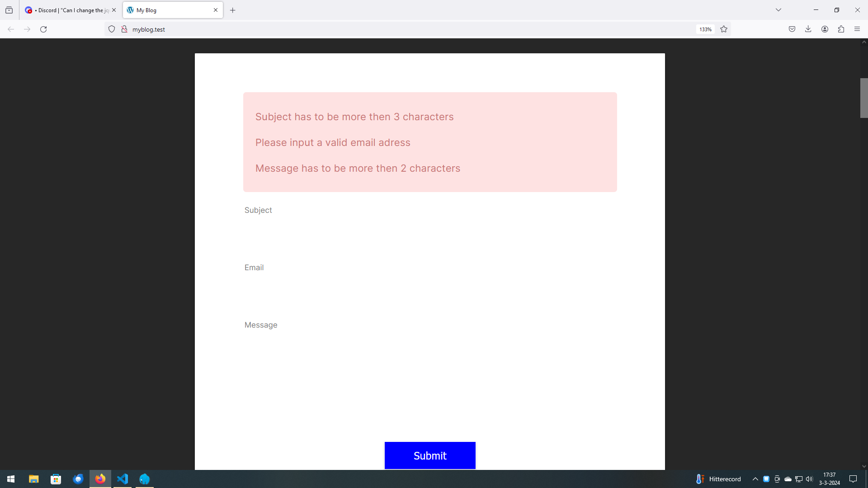Click the insecure connection lock icon
This screenshot has width=868, height=488.
[x=124, y=29]
